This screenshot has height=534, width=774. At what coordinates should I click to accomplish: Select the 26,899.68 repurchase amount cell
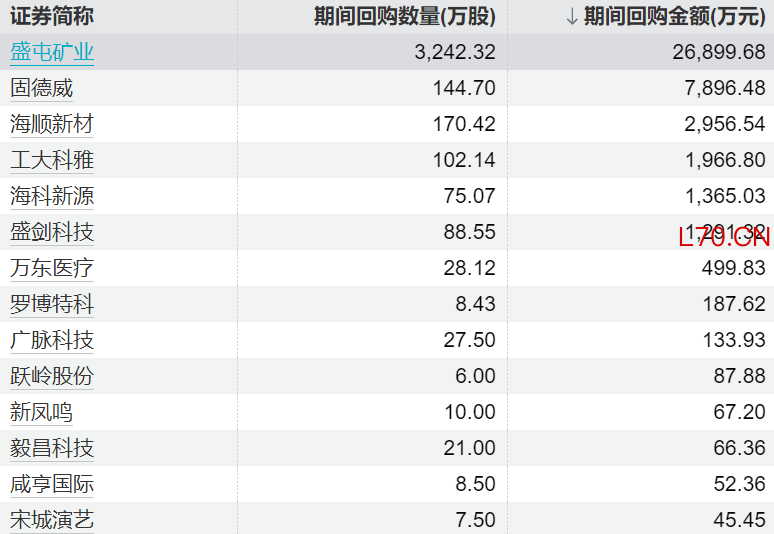[x=718, y=52]
